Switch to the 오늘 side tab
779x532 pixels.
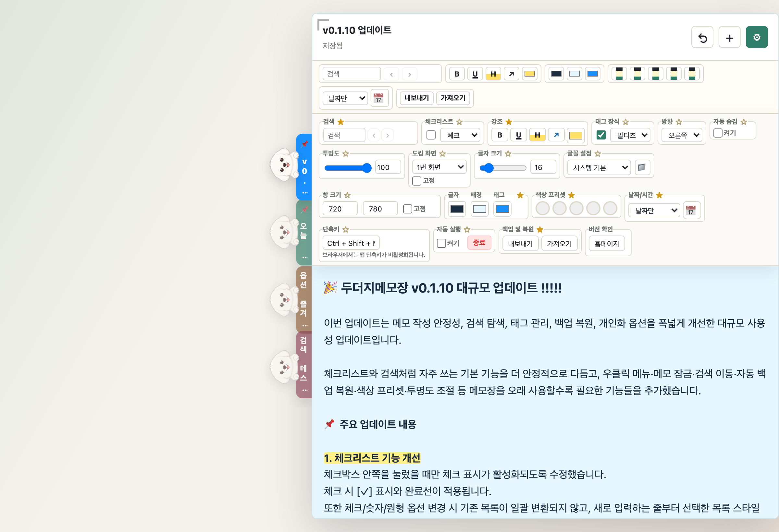tap(304, 233)
